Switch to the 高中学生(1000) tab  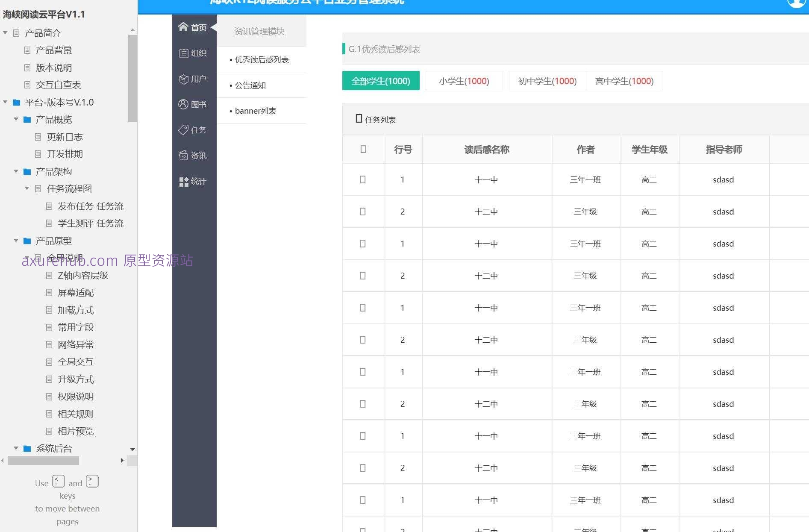[624, 81]
